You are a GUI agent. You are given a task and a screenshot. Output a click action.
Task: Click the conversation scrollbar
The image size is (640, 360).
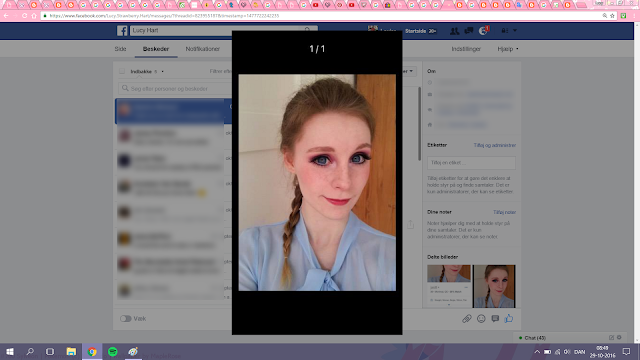419,124
